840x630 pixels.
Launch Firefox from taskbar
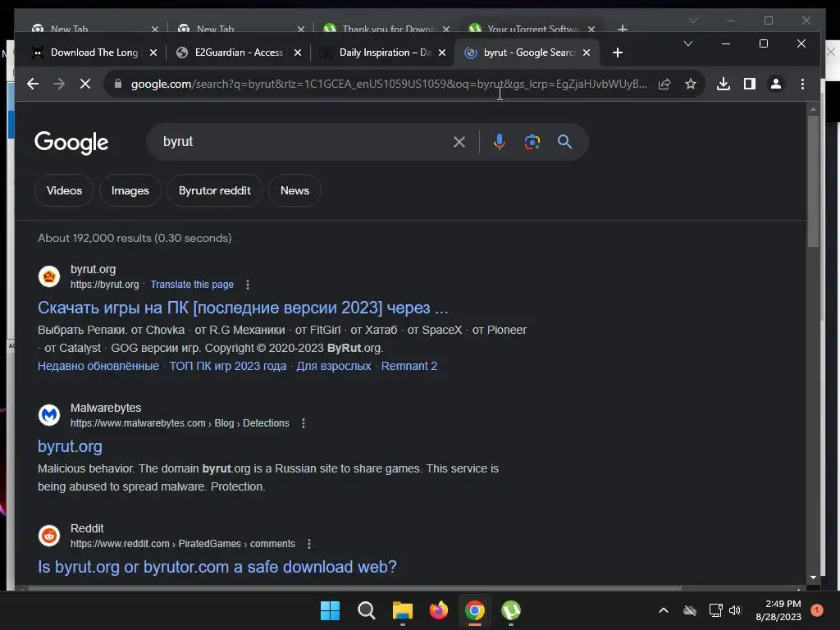point(439,610)
